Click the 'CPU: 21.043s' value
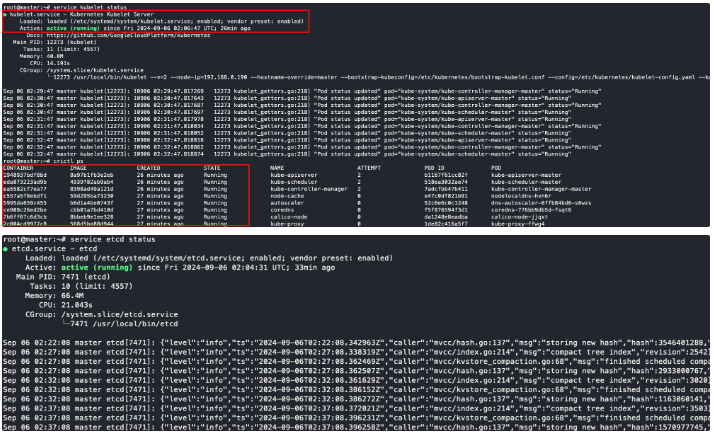 (x=77, y=305)
